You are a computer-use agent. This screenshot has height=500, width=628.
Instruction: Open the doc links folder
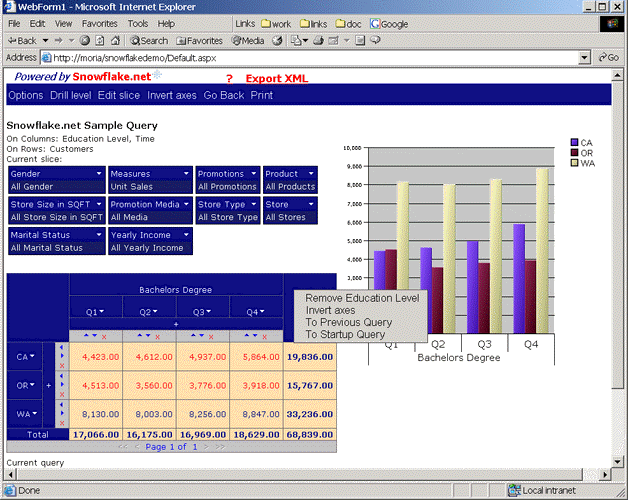coord(348,24)
